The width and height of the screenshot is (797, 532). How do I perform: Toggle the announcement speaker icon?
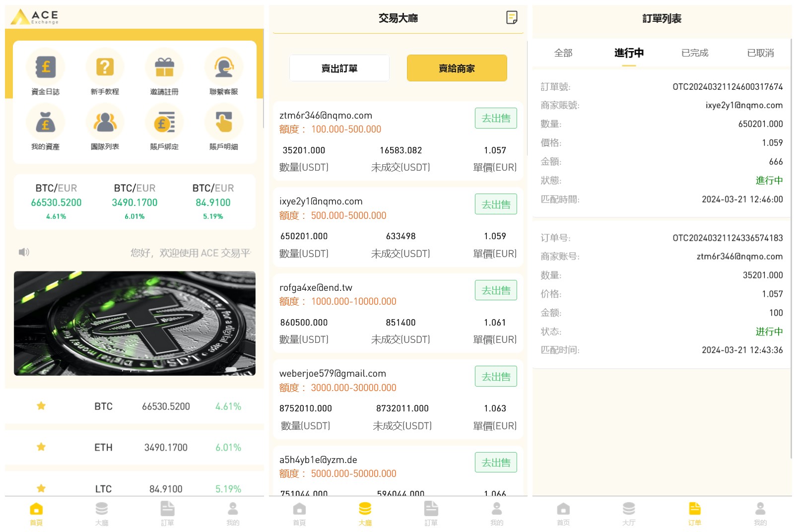pos(24,252)
